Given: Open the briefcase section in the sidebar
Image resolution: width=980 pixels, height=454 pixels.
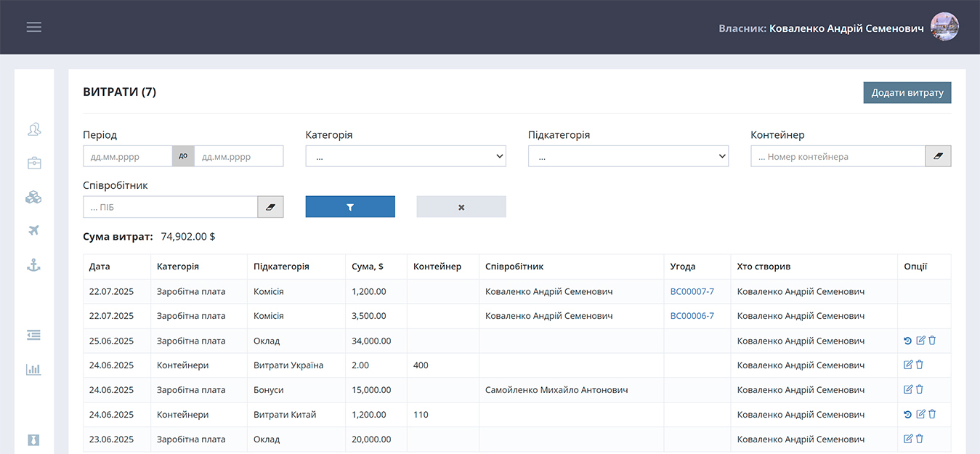Looking at the screenshot, I should (33, 163).
